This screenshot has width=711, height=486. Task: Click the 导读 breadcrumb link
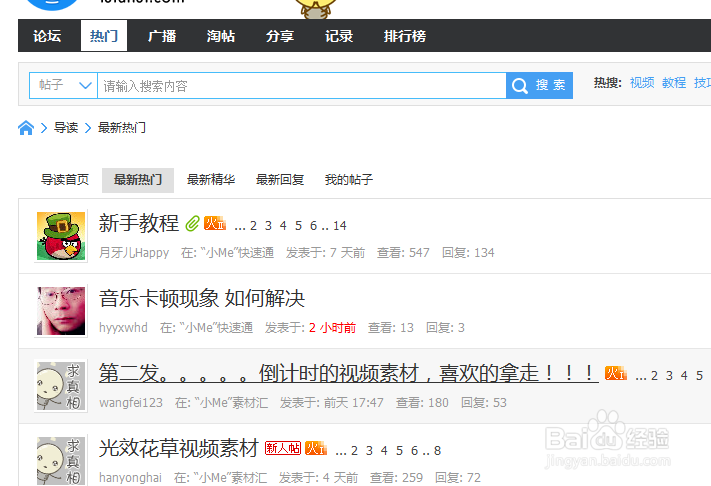click(x=66, y=128)
